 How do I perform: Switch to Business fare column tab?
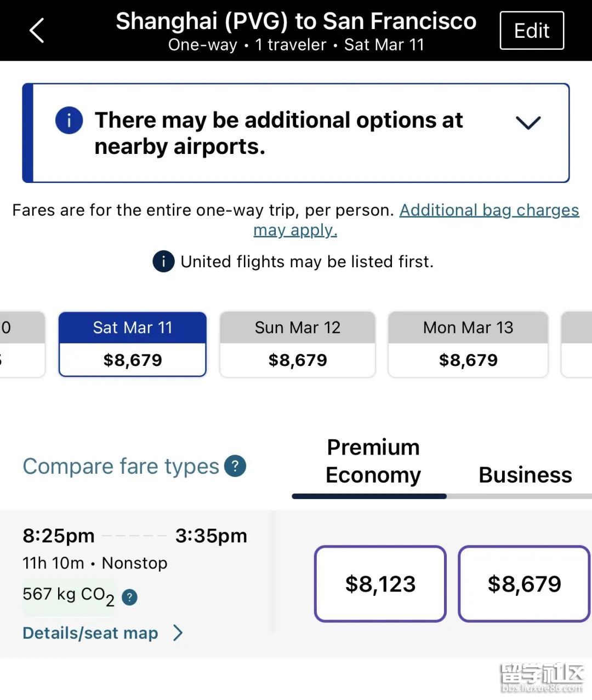pos(525,475)
